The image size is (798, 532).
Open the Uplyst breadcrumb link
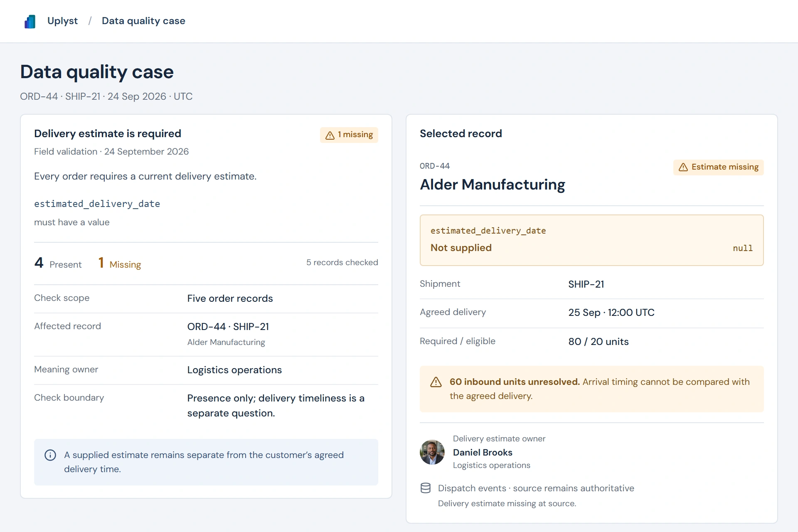click(x=62, y=21)
